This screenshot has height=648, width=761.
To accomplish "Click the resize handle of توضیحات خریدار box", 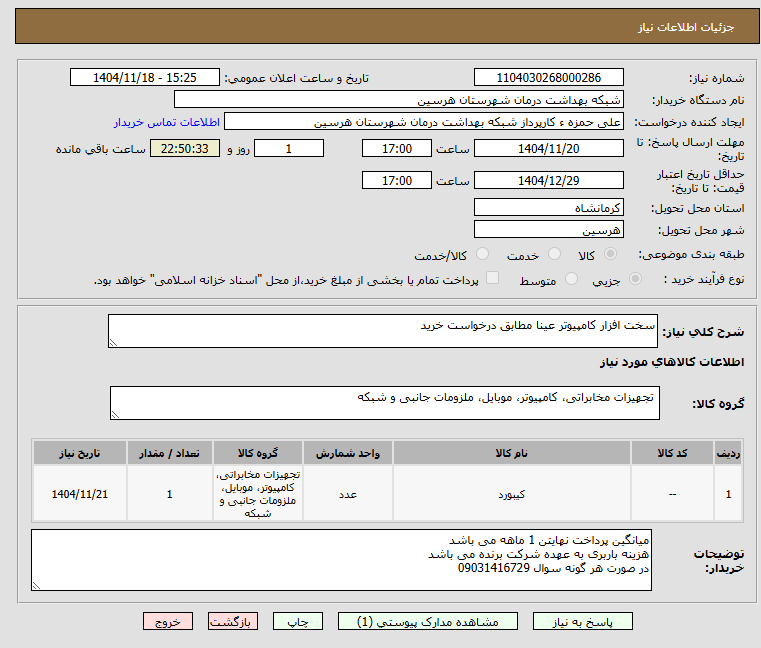I will [36, 586].
